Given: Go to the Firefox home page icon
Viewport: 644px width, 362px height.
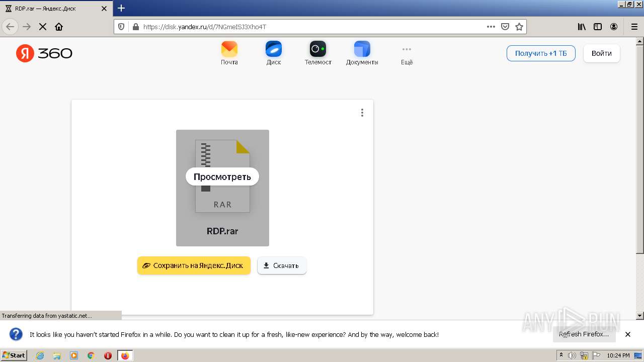Looking at the screenshot, I should click(59, 27).
